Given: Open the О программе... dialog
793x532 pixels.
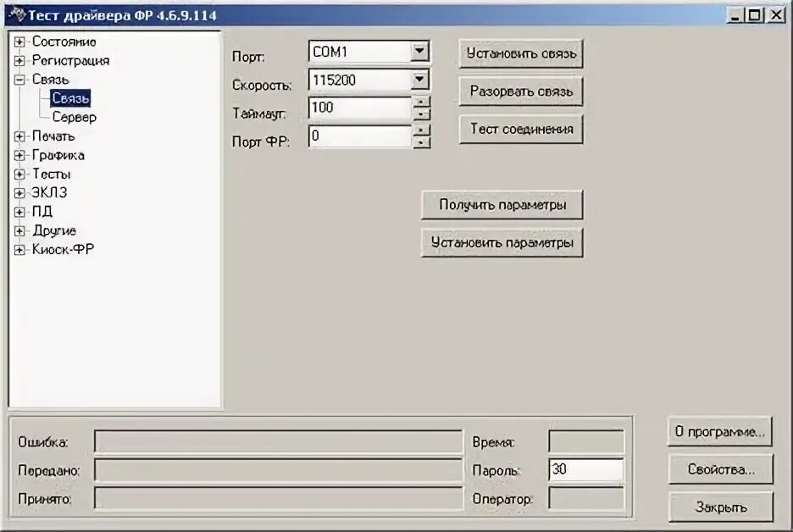Looking at the screenshot, I should pos(719,432).
